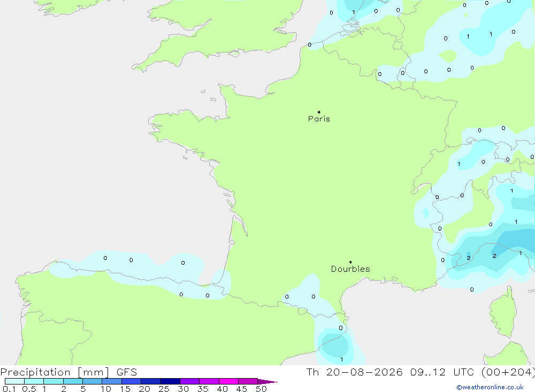
Task: Pick the 2–5 mm legend swatch
Action: click(x=73, y=381)
